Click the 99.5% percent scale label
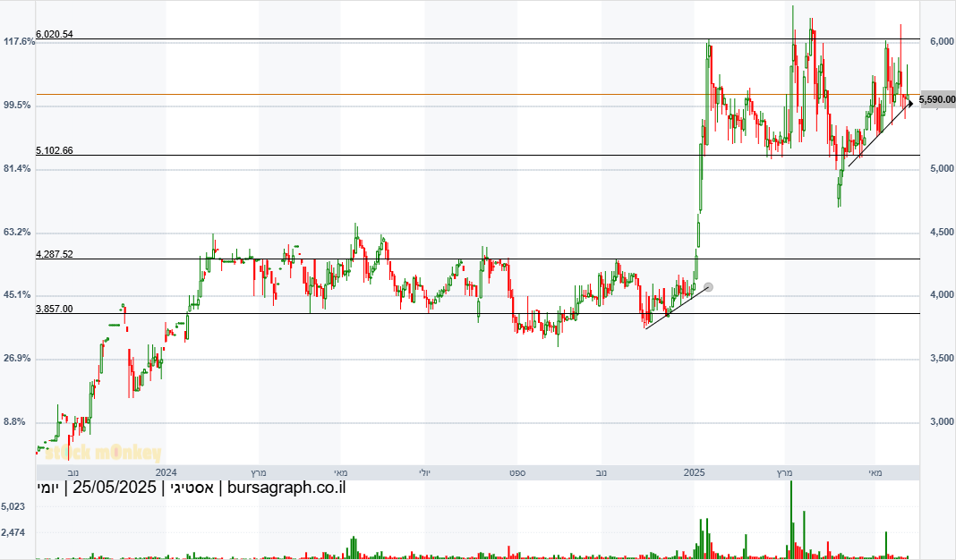Image resolution: width=956 pixels, height=560 pixels. 17,105
